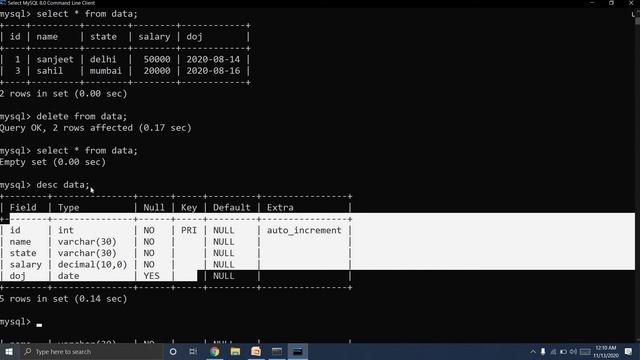Image resolution: width=640 pixels, height=360 pixels.
Task: Click the 'Null' column header
Action: click(154, 208)
